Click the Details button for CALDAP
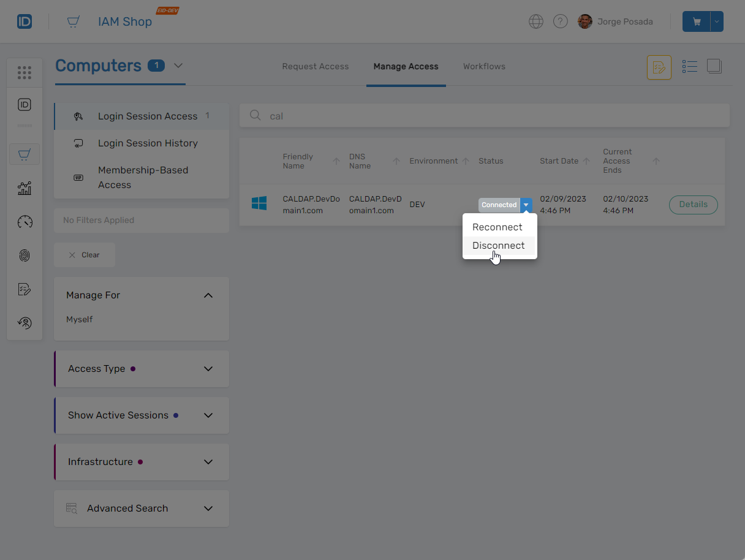The width and height of the screenshot is (745, 560). [x=693, y=205]
